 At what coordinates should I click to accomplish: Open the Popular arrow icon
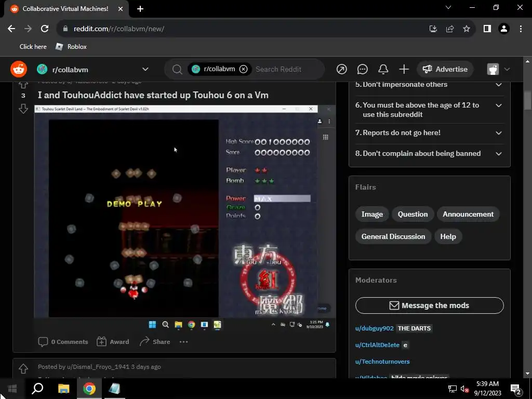(x=342, y=69)
